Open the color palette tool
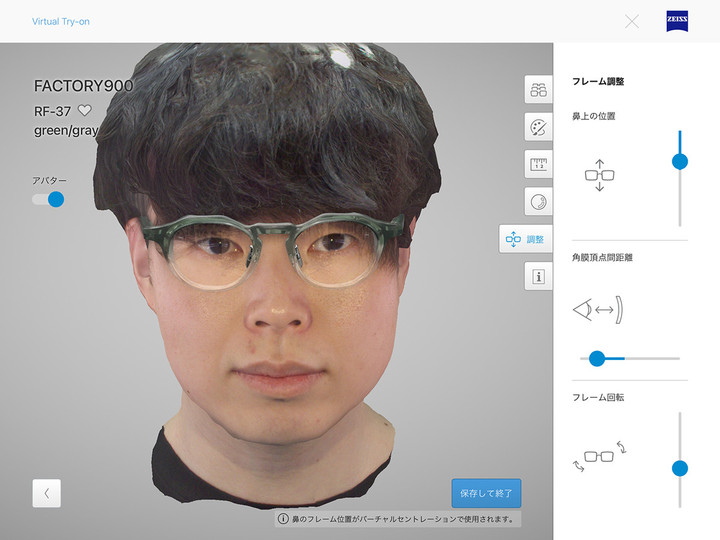720x540 pixels. click(538, 127)
